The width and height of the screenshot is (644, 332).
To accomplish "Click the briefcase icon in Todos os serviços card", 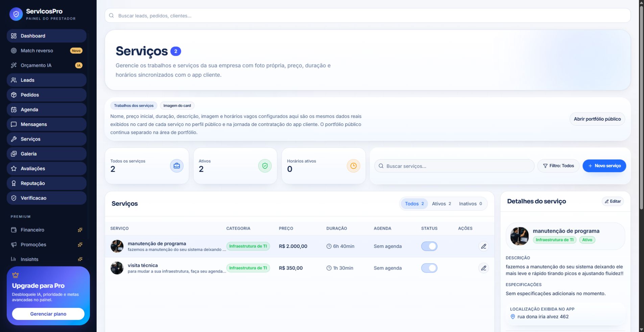I will 177,166.
